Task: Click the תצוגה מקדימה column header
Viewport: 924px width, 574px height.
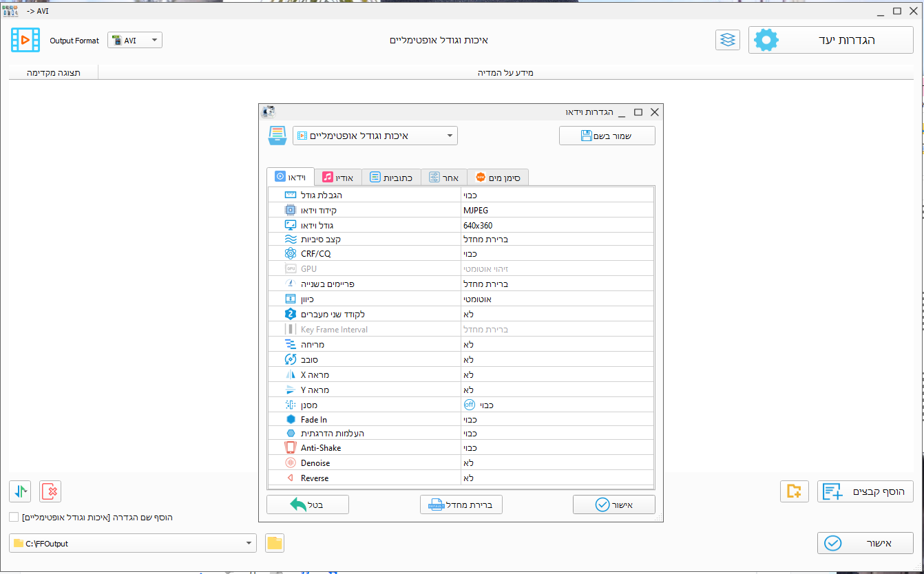Action: pos(54,72)
